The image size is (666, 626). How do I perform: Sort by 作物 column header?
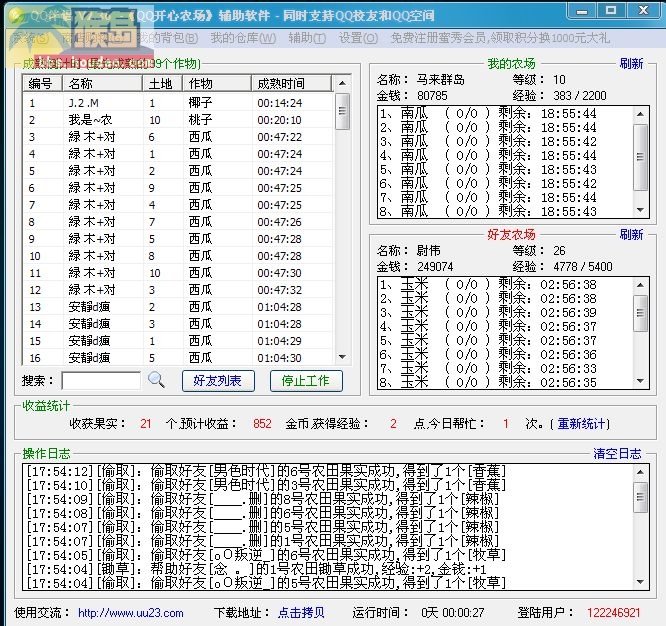click(217, 83)
